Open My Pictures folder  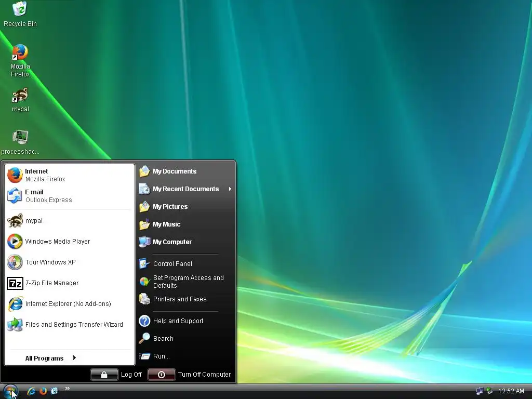point(185,207)
